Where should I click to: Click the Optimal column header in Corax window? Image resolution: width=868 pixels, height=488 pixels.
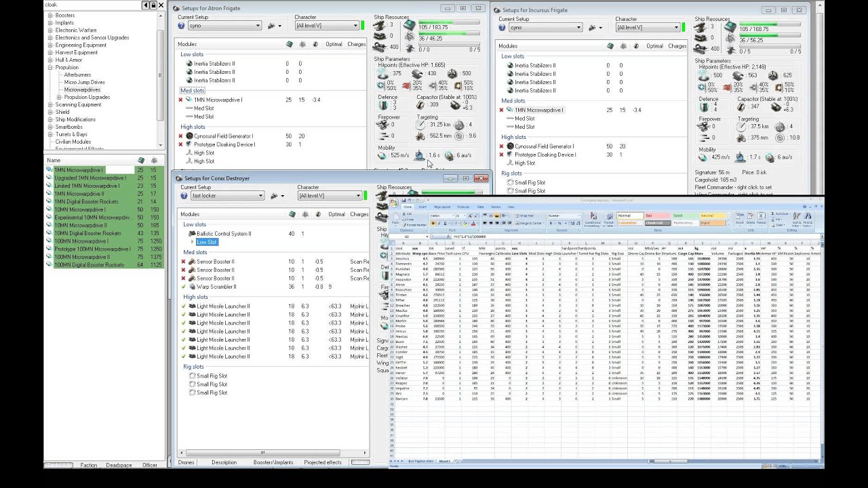pos(336,214)
